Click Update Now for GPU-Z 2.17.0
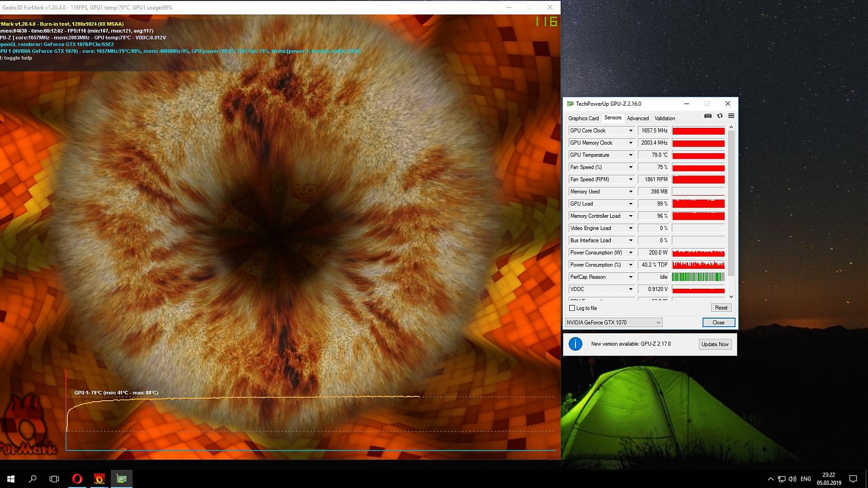 715,344
